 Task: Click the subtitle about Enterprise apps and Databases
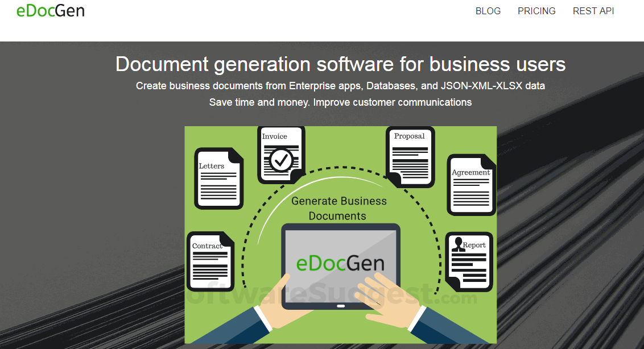pos(340,86)
